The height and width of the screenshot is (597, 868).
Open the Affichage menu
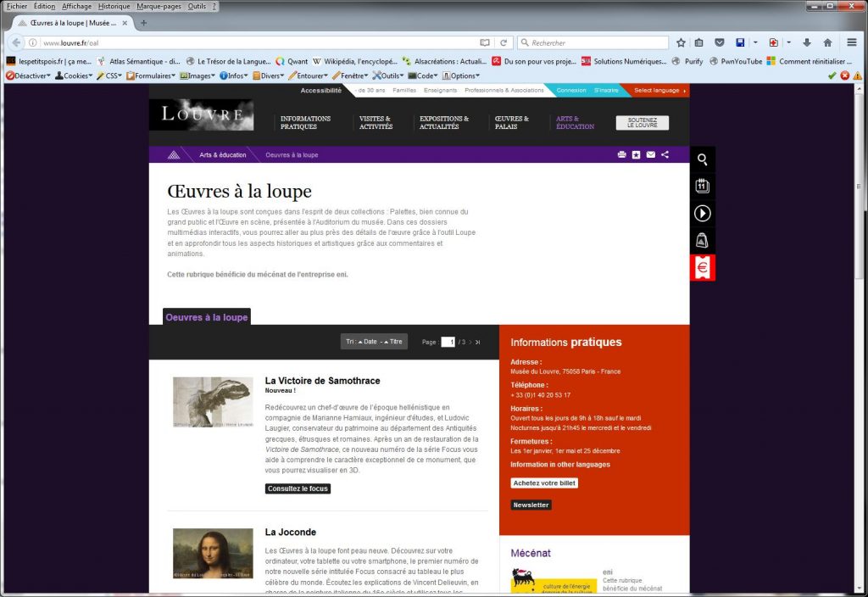click(76, 6)
